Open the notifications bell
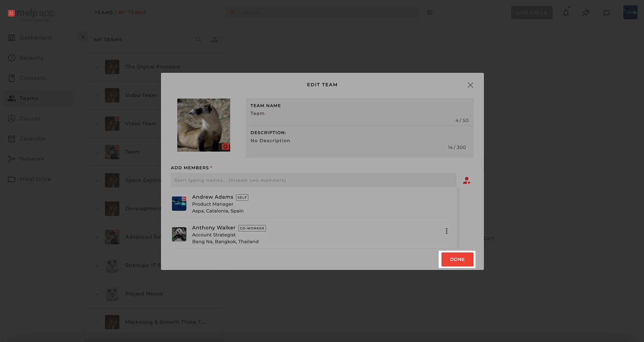Image resolution: width=644 pixels, height=342 pixels. 566,13
